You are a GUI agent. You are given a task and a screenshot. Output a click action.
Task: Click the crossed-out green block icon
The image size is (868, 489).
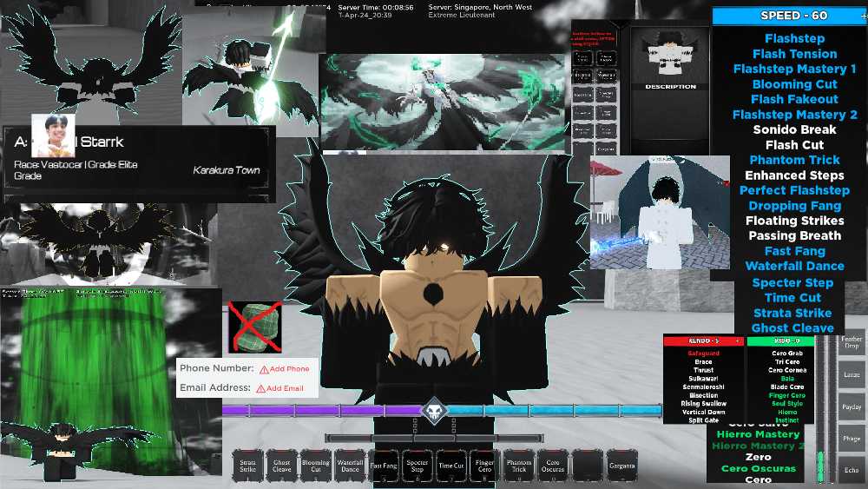[254, 327]
